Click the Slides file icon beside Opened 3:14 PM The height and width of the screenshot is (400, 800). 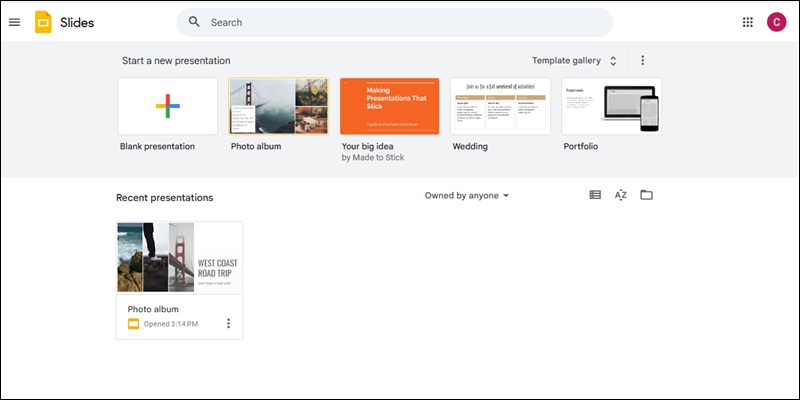[x=133, y=323]
